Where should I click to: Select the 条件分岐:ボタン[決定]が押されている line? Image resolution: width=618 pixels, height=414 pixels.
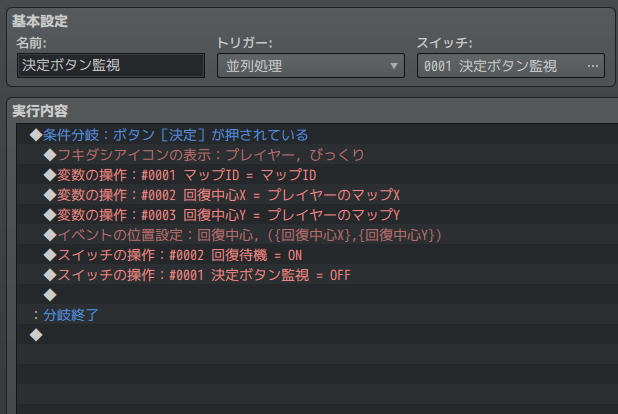317,135
